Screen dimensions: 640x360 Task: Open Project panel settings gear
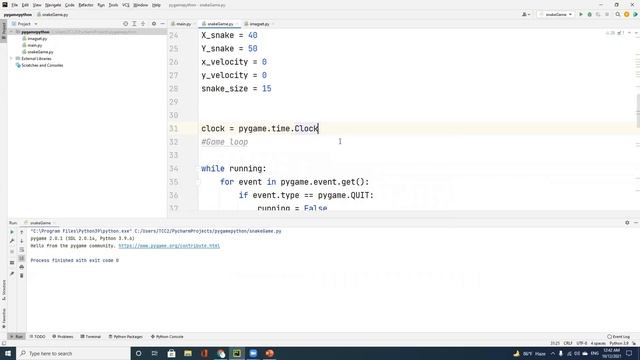[154, 24]
